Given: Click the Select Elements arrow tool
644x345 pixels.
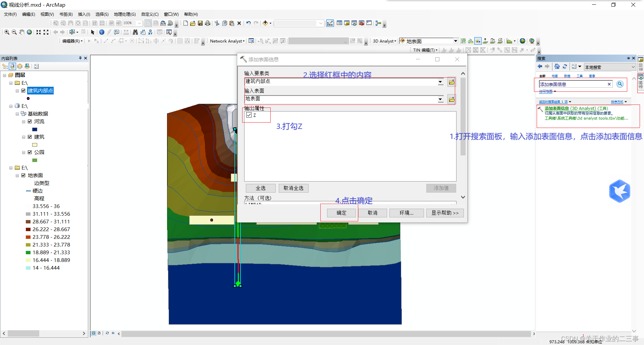Looking at the screenshot, I should [x=93, y=32].
